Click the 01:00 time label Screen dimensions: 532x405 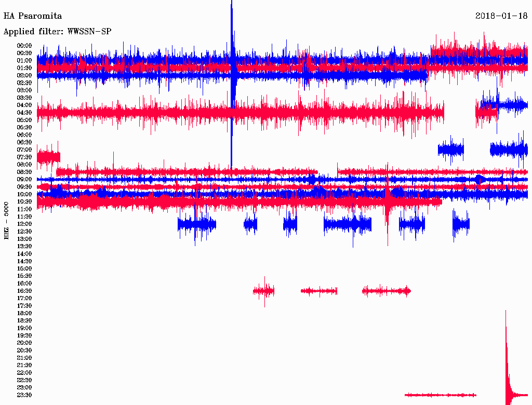tap(24, 61)
